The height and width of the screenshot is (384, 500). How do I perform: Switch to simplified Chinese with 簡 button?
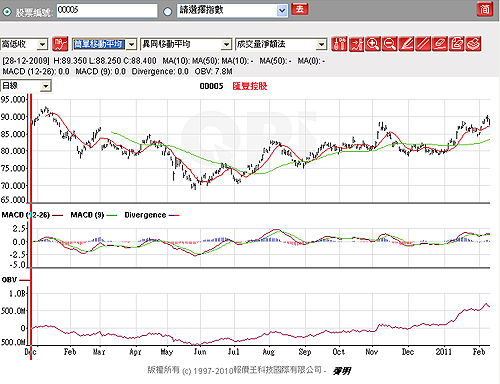(485, 9)
